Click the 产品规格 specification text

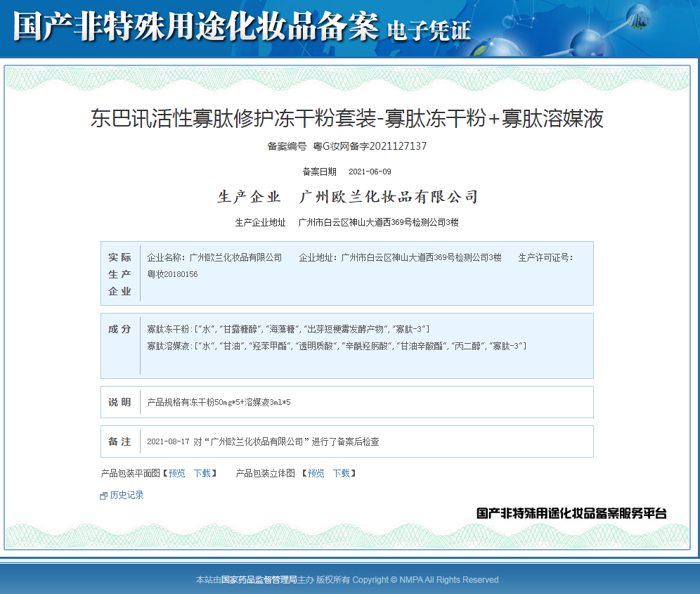coord(219,402)
